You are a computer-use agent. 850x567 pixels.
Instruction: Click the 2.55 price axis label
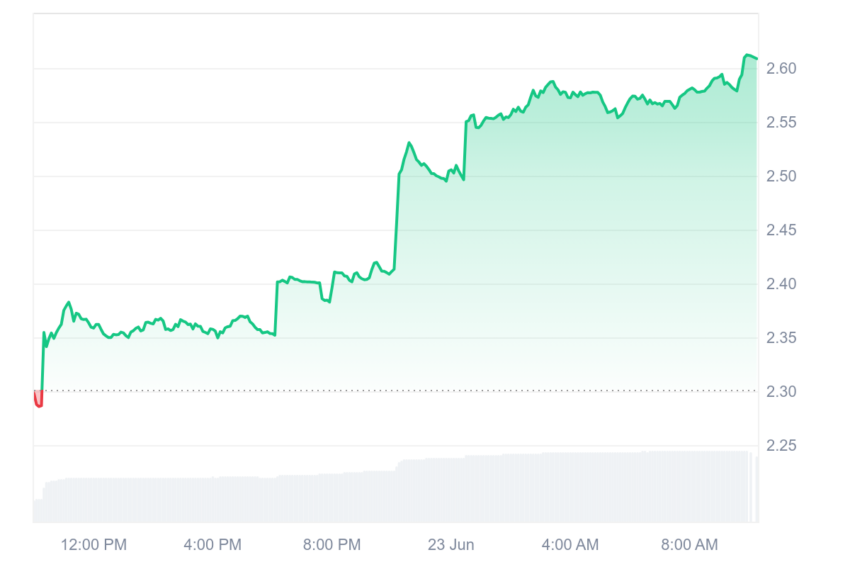click(x=781, y=123)
